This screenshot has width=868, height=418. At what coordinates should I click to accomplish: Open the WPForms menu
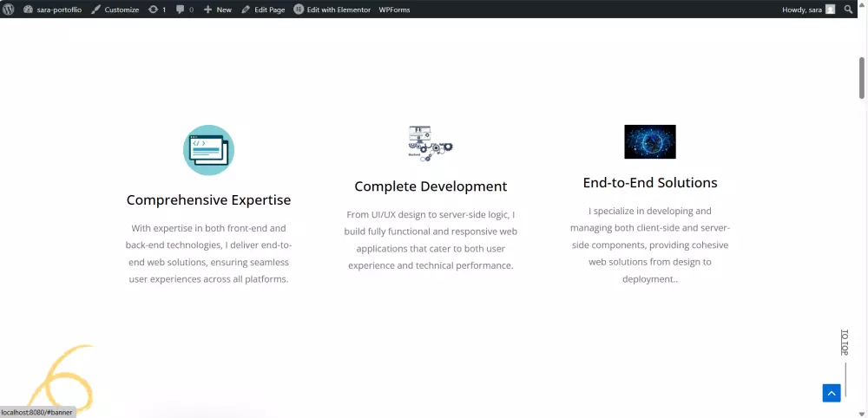pyautogui.click(x=394, y=10)
